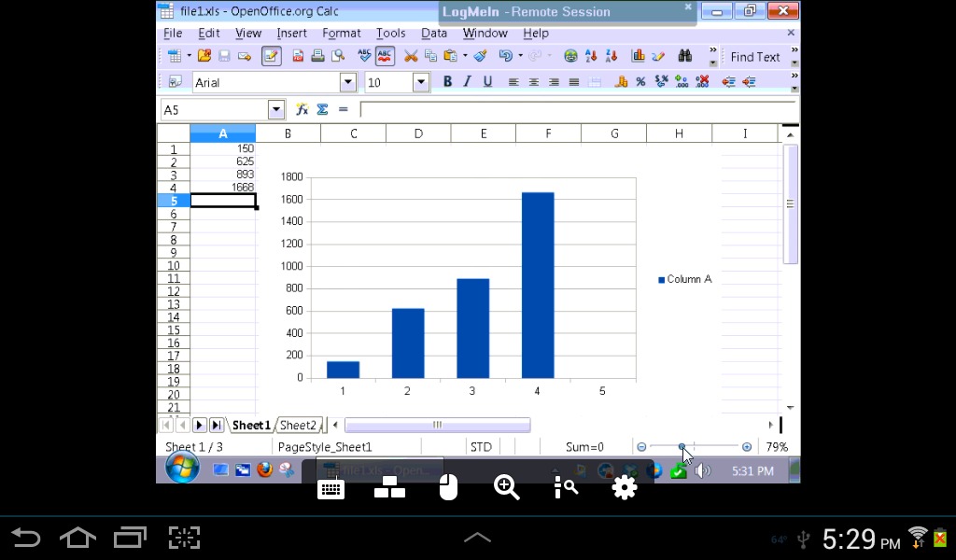
Task: Open Find & Replace binoculars
Action: [x=685, y=56]
